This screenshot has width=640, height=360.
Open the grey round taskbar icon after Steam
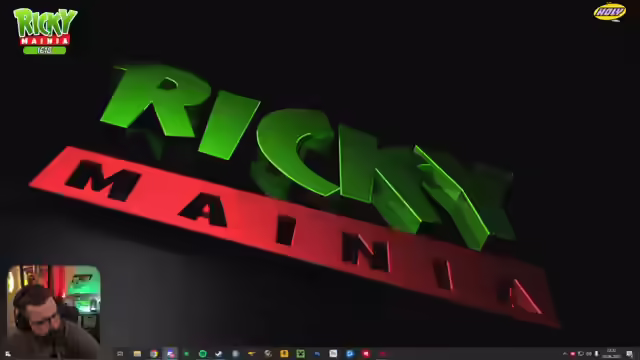(236, 354)
